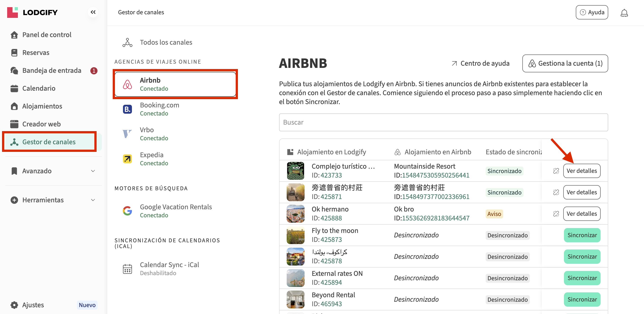Select the Expedia channel icon
This screenshot has width=644, height=314.
click(x=127, y=159)
